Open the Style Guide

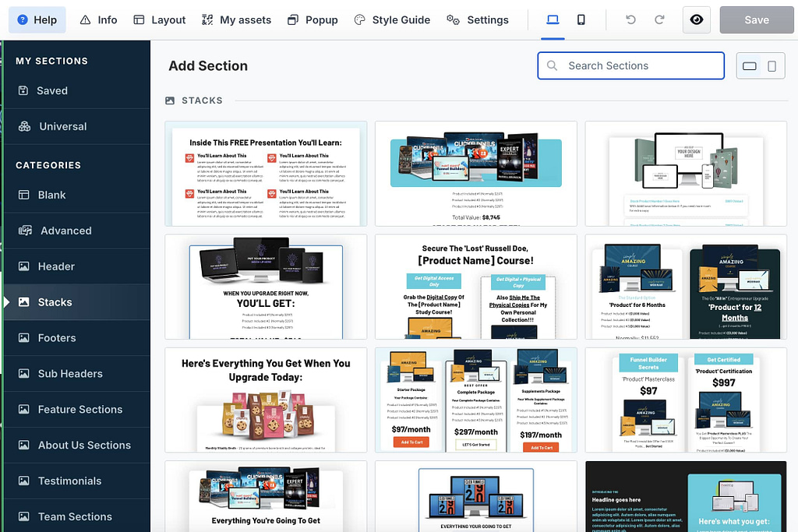point(392,19)
